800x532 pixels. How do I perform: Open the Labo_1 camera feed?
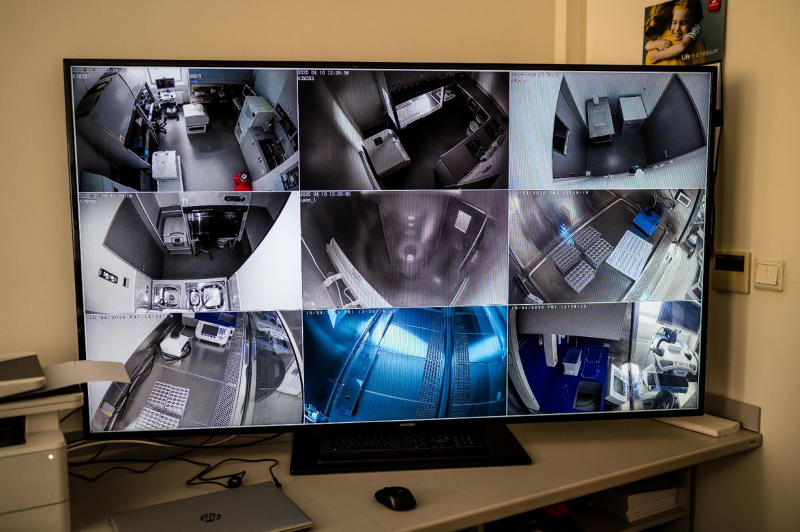tap(404, 249)
